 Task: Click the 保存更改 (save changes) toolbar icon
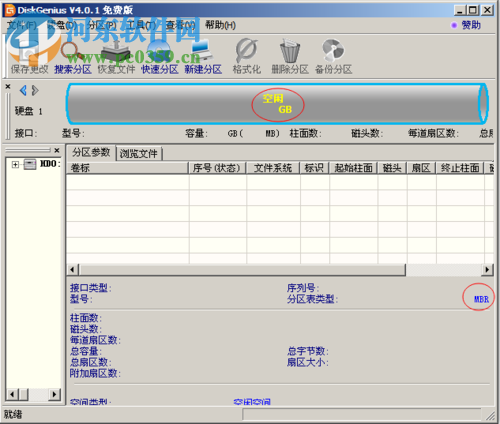[x=29, y=57]
